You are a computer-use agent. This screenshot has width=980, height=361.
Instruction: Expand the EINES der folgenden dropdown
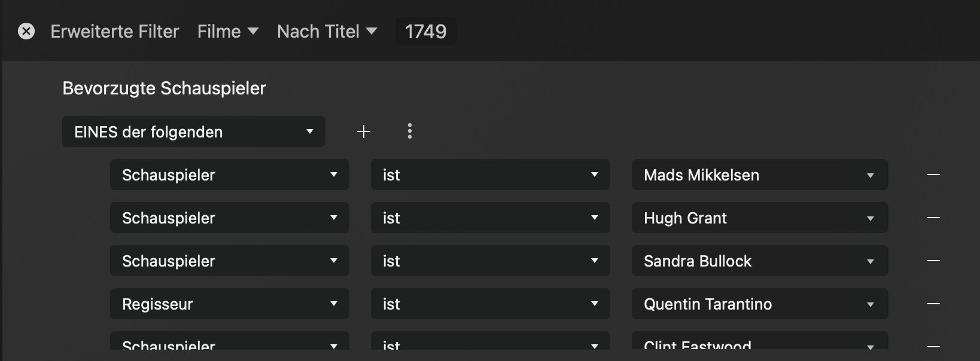(193, 131)
